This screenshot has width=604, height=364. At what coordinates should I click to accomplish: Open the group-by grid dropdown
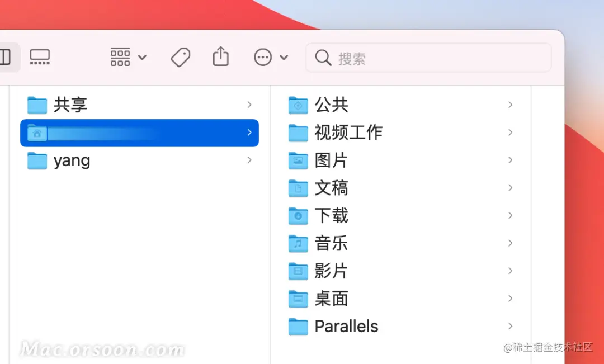[x=128, y=57]
